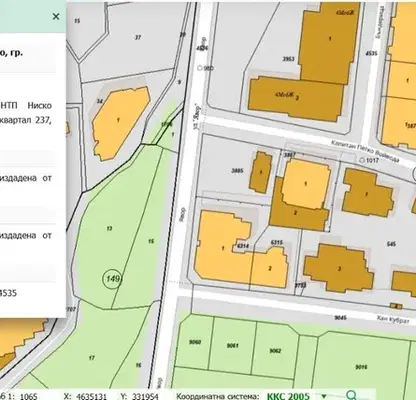Screen dimensions: 416x400
Task: Close the property info panel
Action: [56, 16]
